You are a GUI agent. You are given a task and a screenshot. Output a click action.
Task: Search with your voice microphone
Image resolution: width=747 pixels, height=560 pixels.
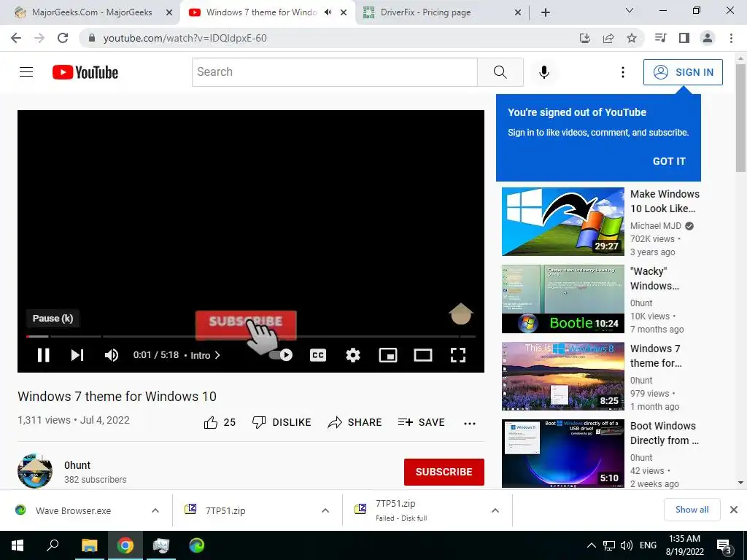(543, 72)
